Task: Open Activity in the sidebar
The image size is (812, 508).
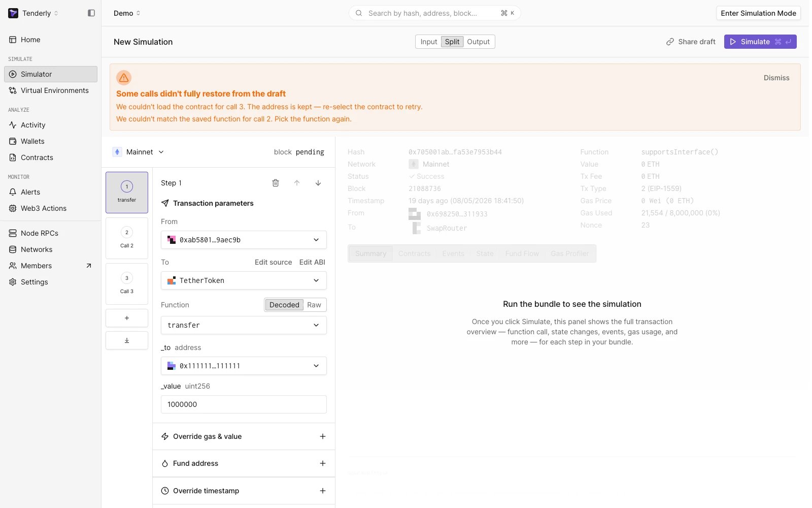Action: pos(51,125)
